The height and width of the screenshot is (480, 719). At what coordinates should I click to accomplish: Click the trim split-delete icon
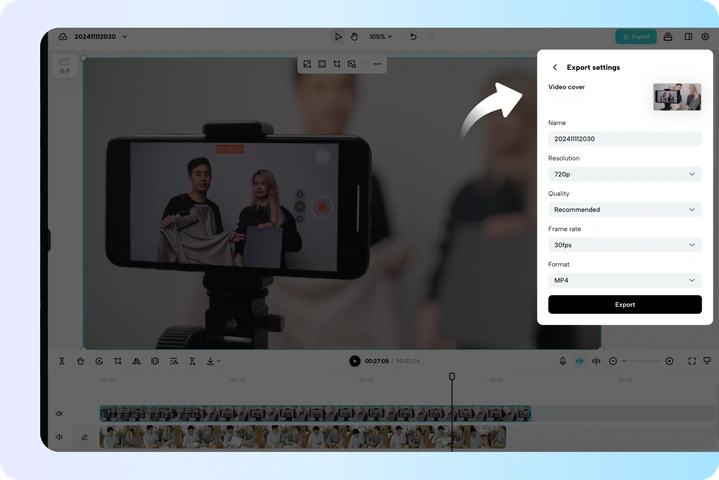193,361
